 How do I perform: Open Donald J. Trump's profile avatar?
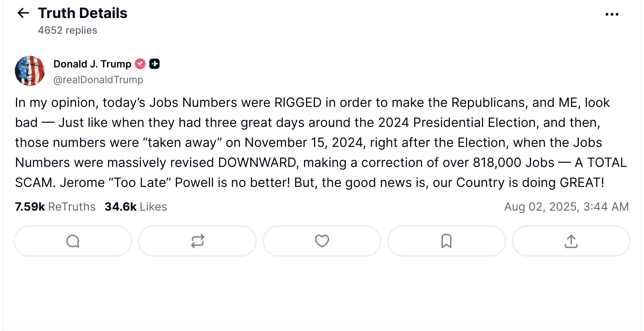[x=30, y=71]
